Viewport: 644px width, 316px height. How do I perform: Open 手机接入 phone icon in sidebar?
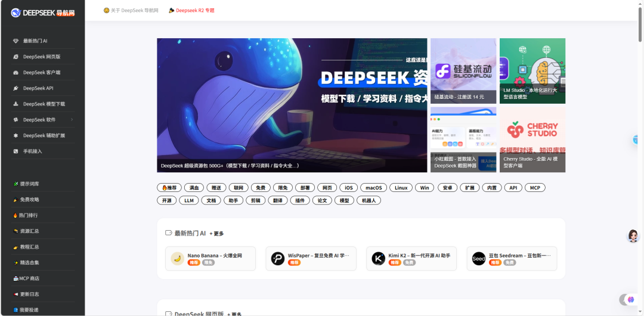click(16, 151)
